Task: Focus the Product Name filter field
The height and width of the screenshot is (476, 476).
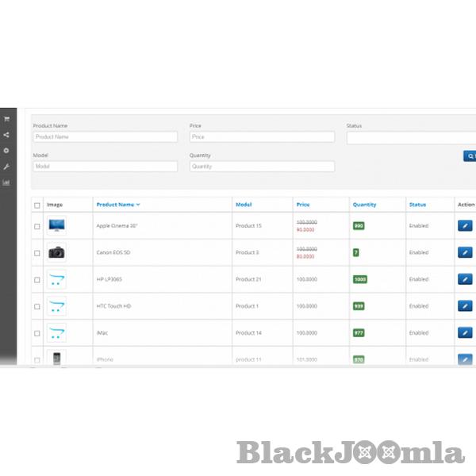Action: [x=105, y=137]
